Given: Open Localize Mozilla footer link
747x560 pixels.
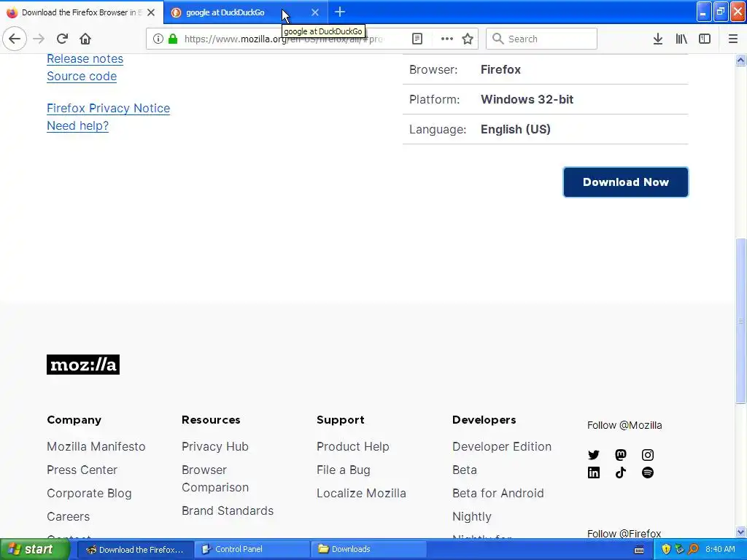Looking at the screenshot, I should (x=361, y=494).
